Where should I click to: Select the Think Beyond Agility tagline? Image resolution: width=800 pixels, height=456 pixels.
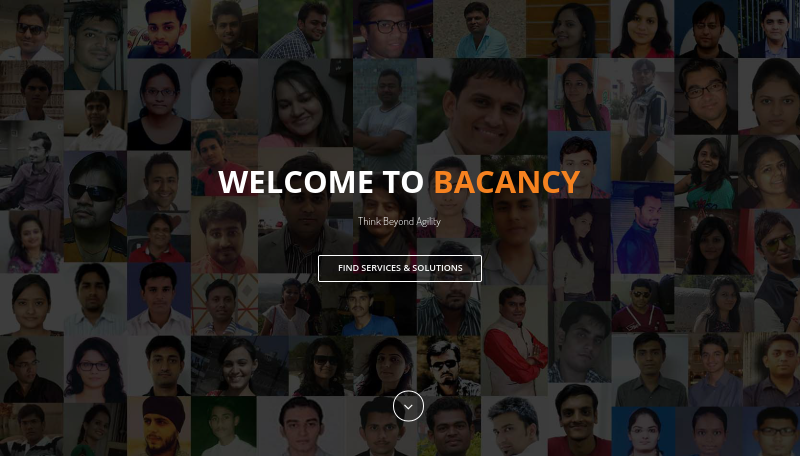[x=399, y=221]
